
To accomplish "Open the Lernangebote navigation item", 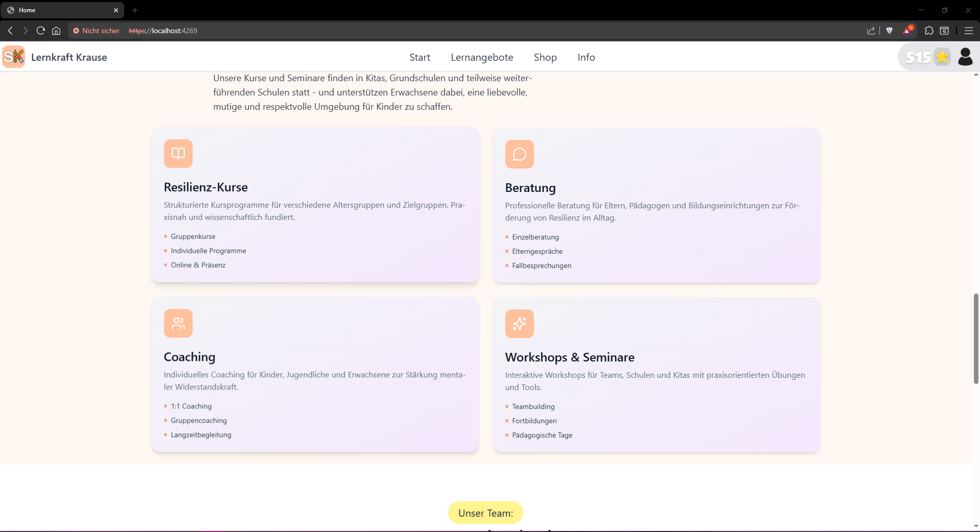I will (x=481, y=57).
